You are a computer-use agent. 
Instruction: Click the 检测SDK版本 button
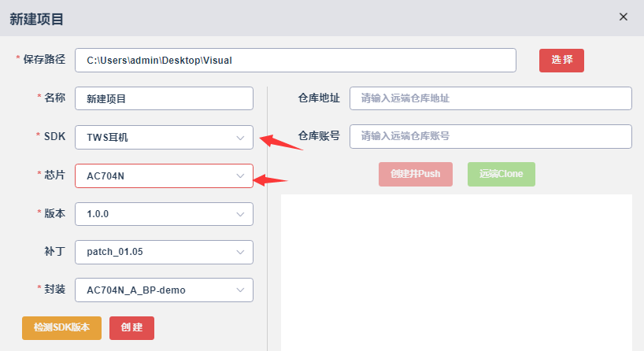pos(61,327)
